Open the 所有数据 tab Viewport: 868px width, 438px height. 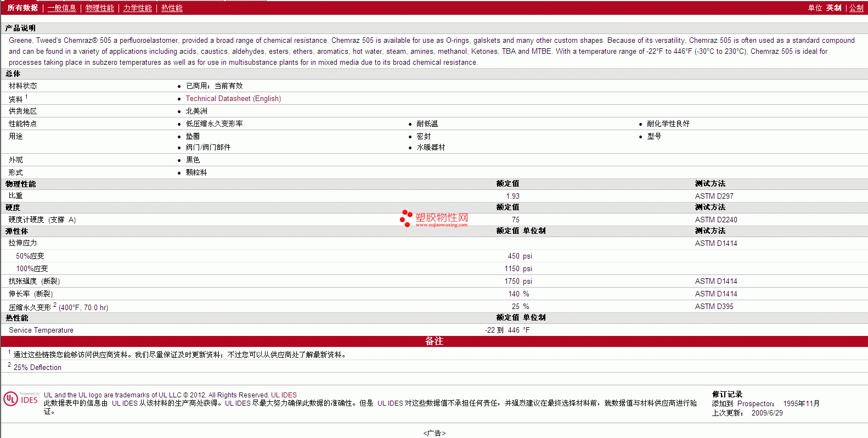(22, 8)
